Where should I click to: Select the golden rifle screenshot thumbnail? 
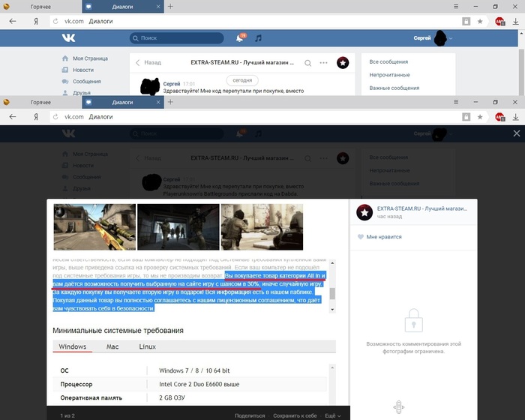(x=94, y=226)
